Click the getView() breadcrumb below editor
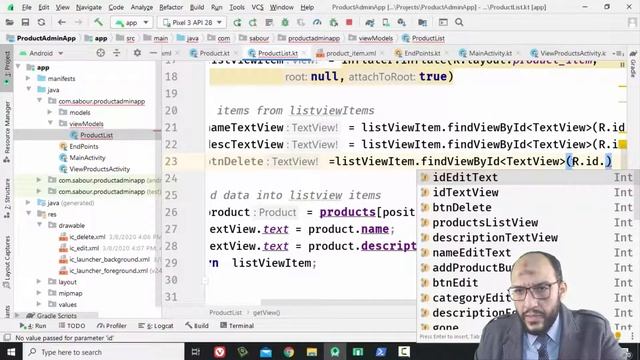 [266, 313]
